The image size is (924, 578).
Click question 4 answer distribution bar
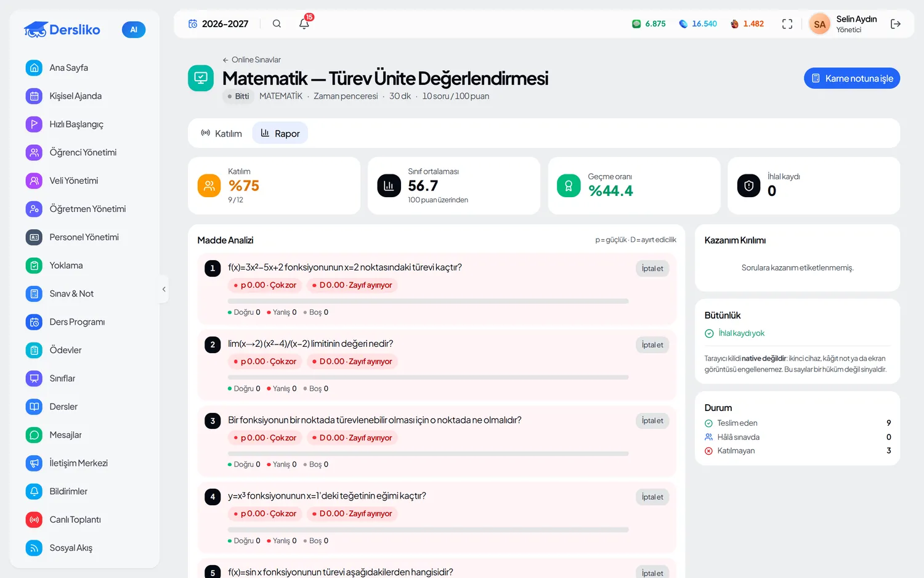[428, 530]
